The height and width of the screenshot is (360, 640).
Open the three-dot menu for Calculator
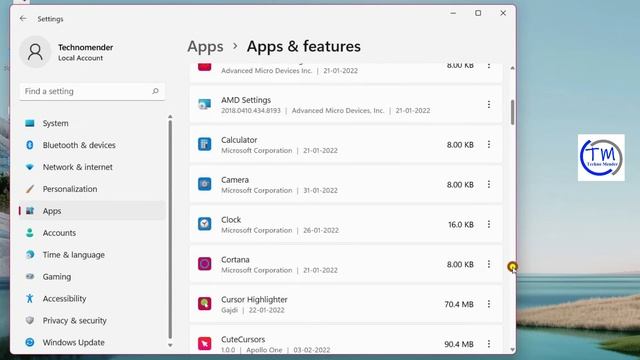click(x=489, y=144)
